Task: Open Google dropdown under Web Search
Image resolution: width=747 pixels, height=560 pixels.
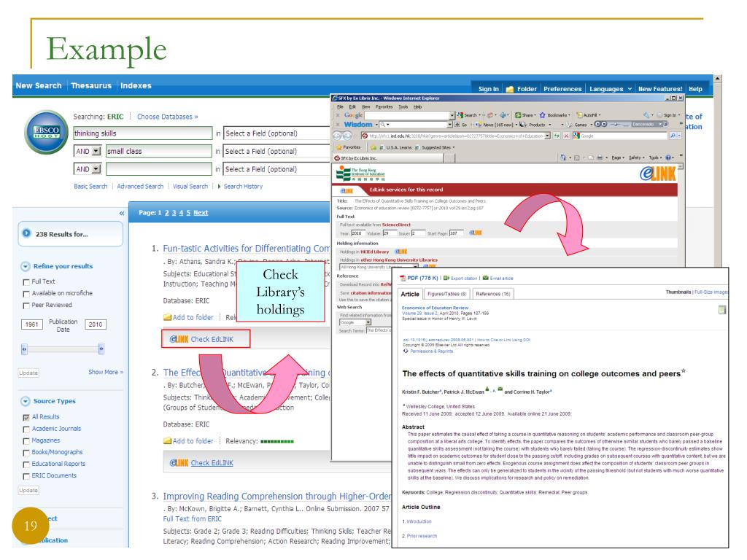Action: tap(355, 322)
